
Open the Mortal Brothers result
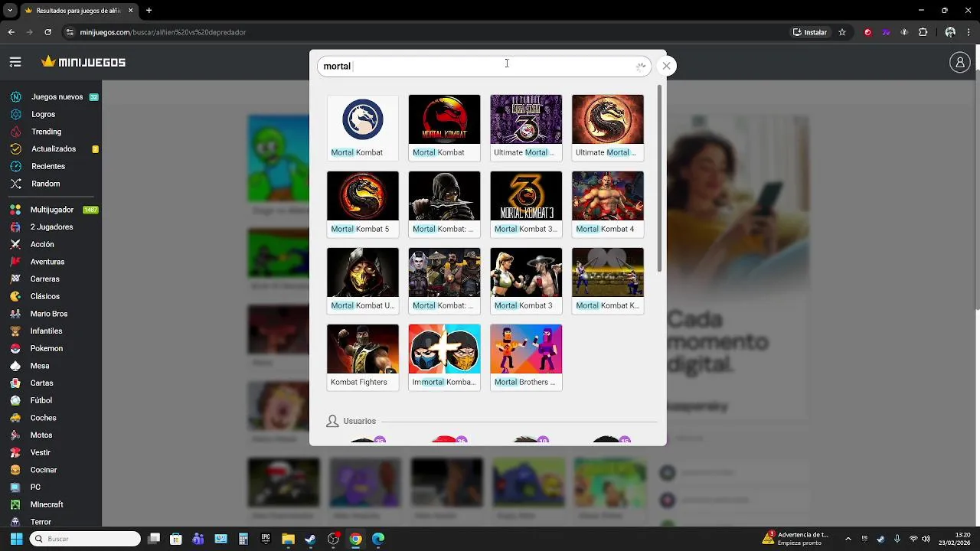pyautogui.click(x=526, y=357)
